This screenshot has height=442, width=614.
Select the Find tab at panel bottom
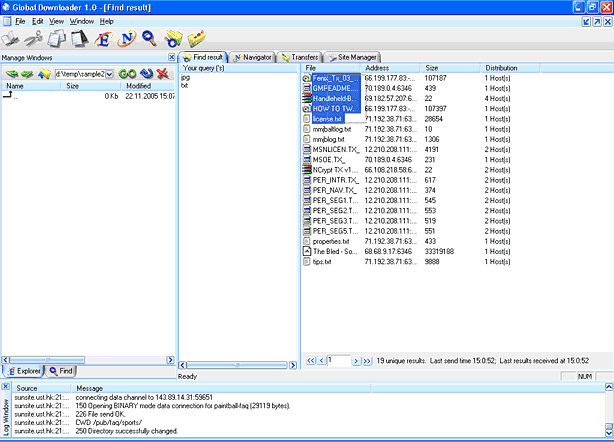click(61, 371)
